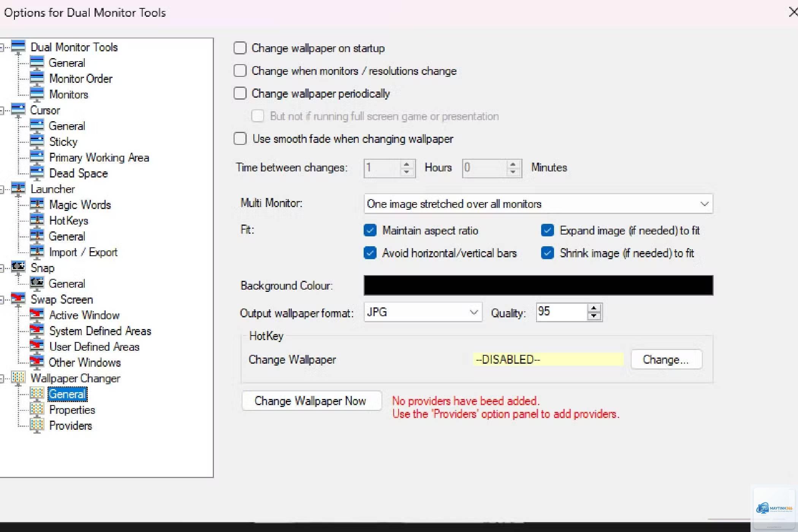Collapse the Wallpaper Changer tree node

(x=2, y=378)
